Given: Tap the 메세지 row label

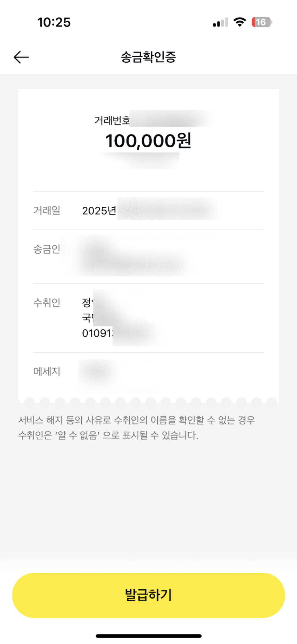Looking at the screenshot, I should coord(47,371).
